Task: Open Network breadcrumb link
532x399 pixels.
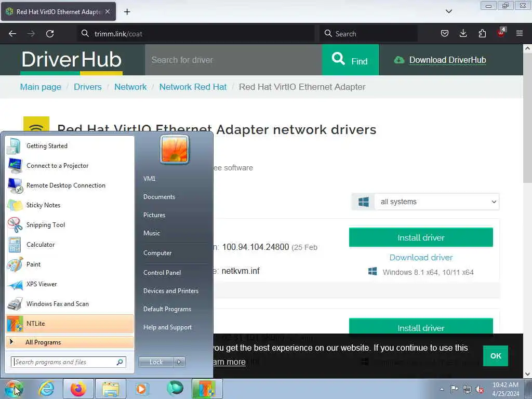Action: pos(130,87)
